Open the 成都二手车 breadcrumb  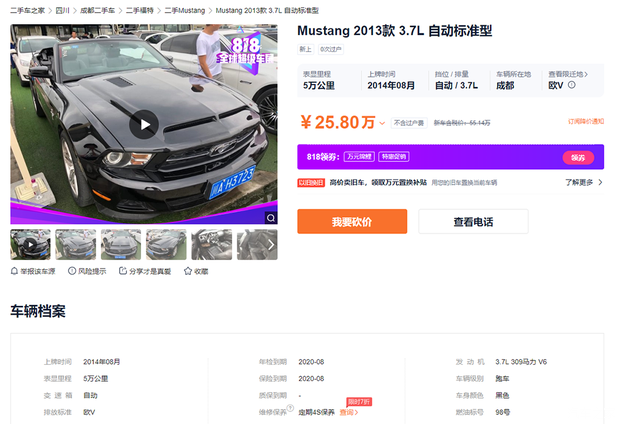pyautogui.click(x=98, y=10)
